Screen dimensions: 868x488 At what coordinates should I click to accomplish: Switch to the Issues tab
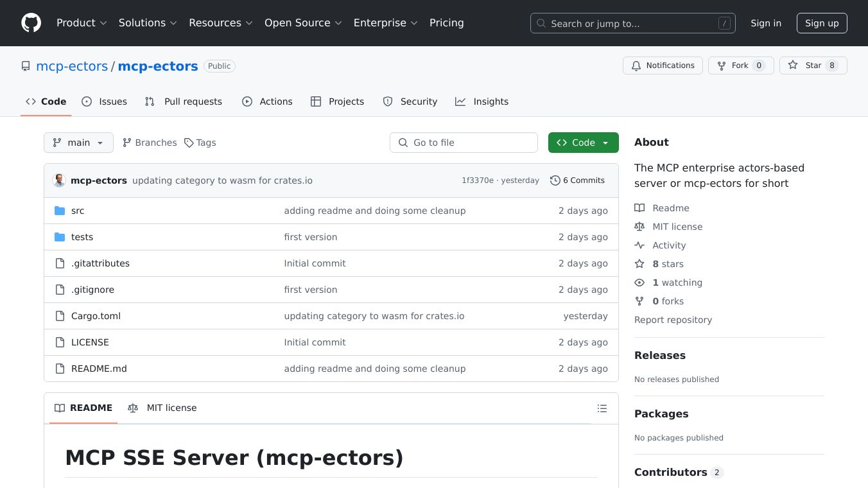(105, 101)
